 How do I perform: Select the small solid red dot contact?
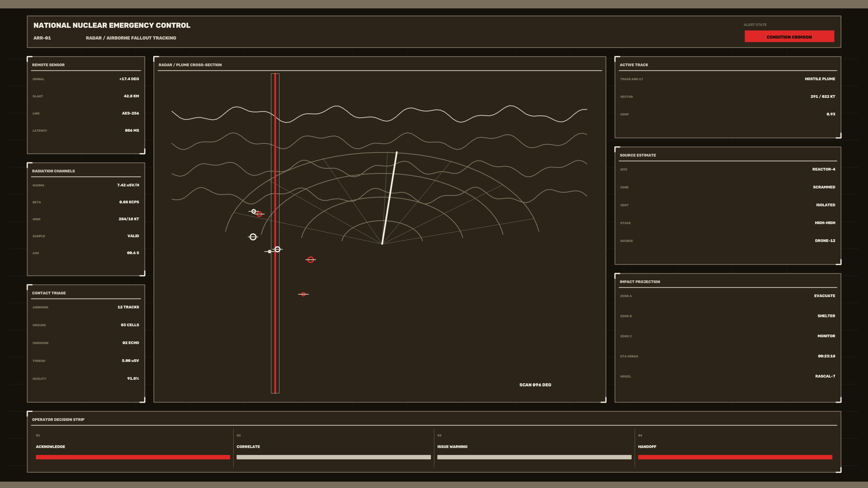[x=303, y=294]
